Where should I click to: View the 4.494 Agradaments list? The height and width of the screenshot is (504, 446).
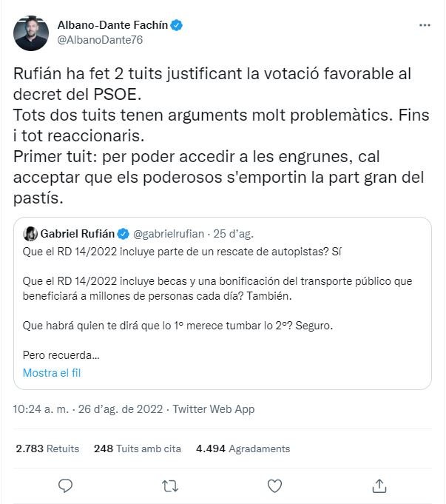point(243,448)
